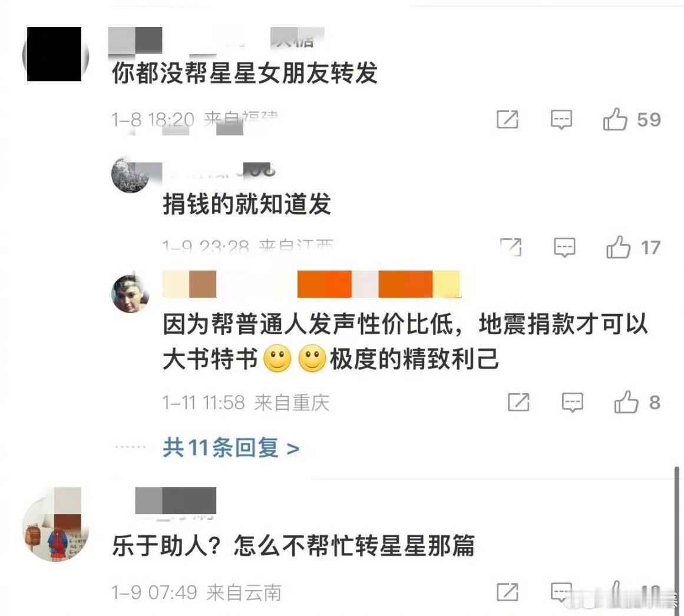Share the 捐钱的就知道发 reply
Viewport: 684px width, 616px height.
[511, 247]
